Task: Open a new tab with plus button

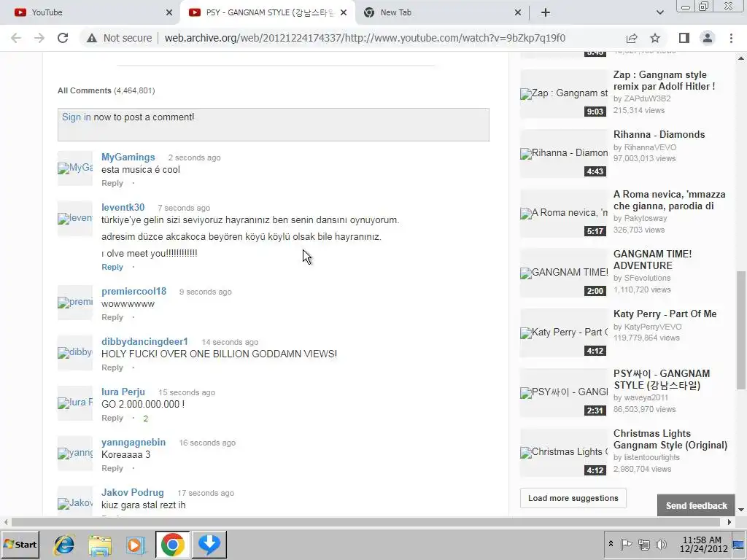Action: click(546, 12)
